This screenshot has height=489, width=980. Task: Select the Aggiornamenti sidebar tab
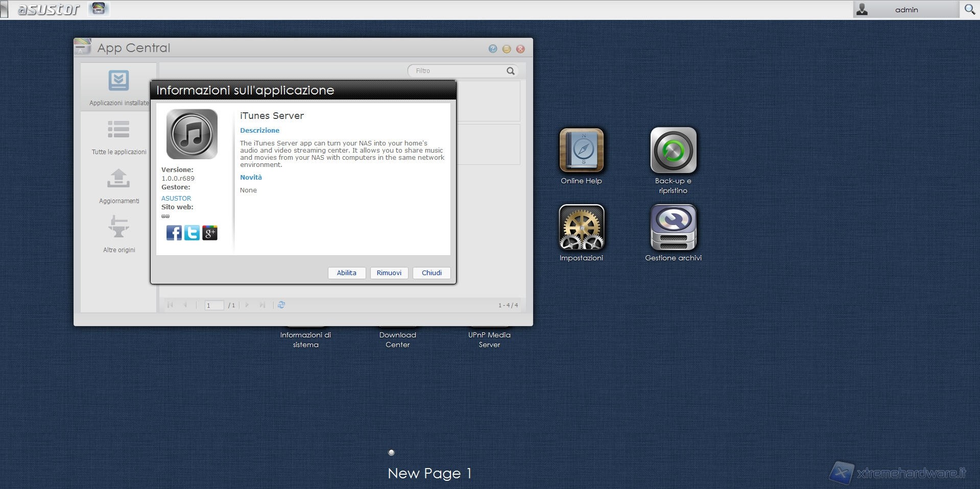118,186
